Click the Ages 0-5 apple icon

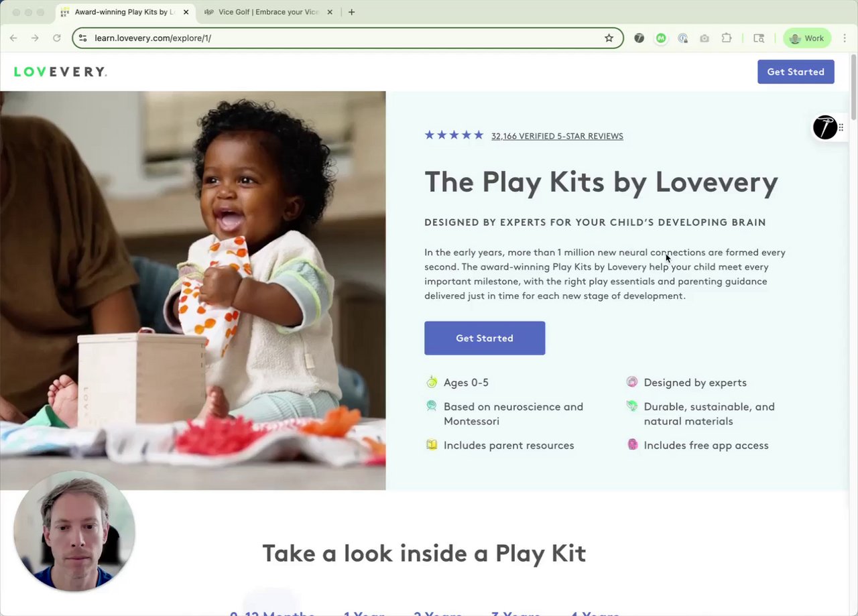(x=432, y=382)
